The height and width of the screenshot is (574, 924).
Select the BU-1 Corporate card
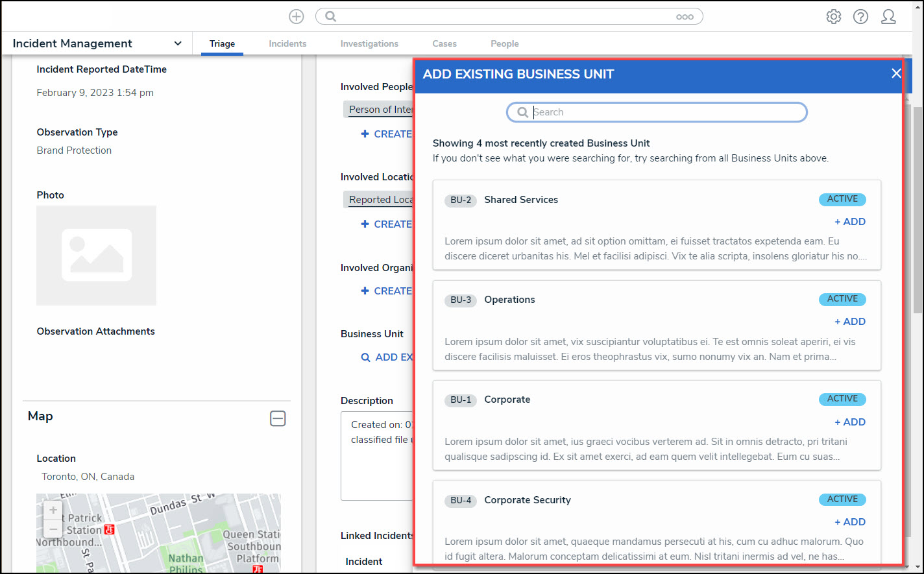click(x=657, y=425)
